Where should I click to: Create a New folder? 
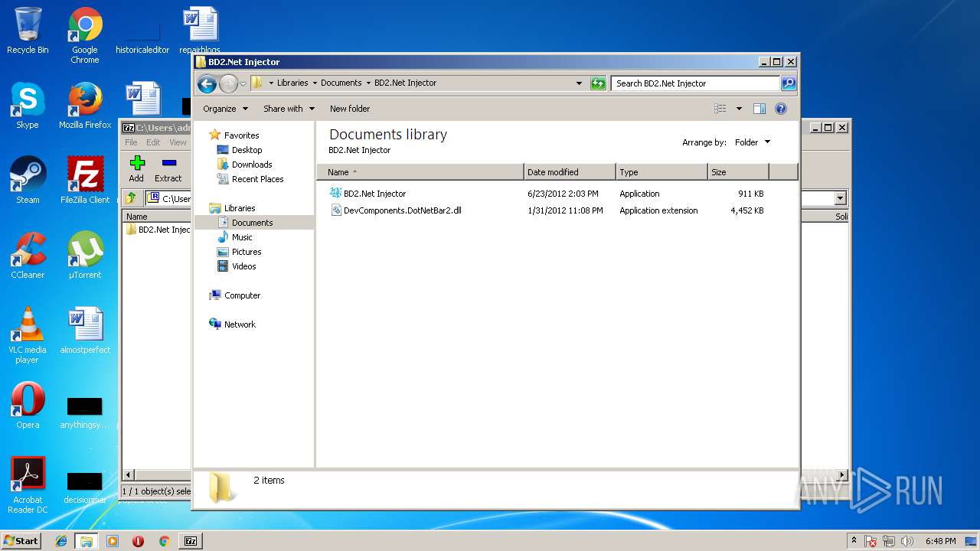[350, 109]
